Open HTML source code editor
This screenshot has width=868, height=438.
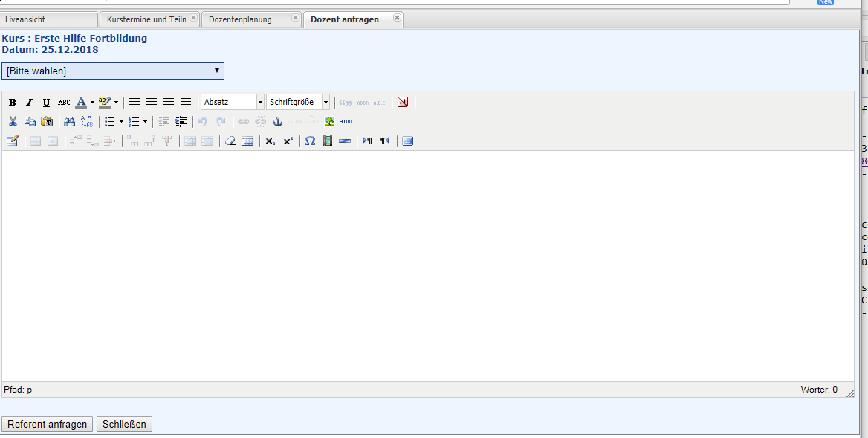pos(346,122)
